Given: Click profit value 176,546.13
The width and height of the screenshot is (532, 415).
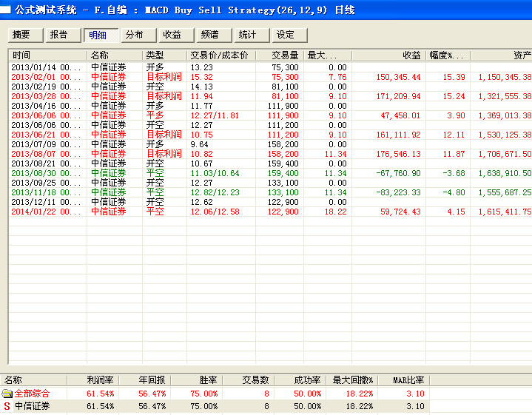Looking at the screenshot, I should pos(398,154).
